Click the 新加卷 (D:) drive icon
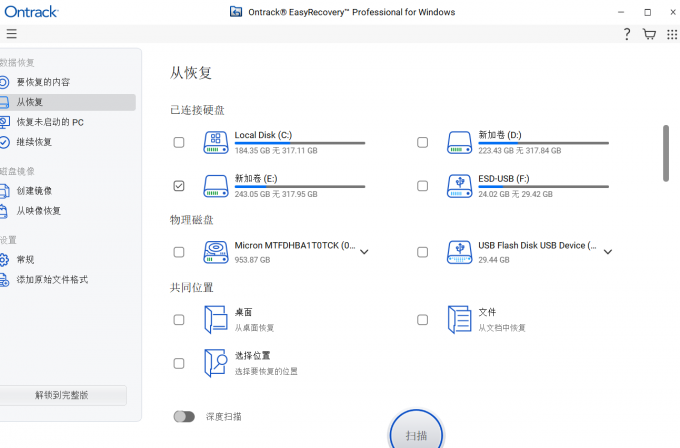The image size is (680, 448). point(460,142)
